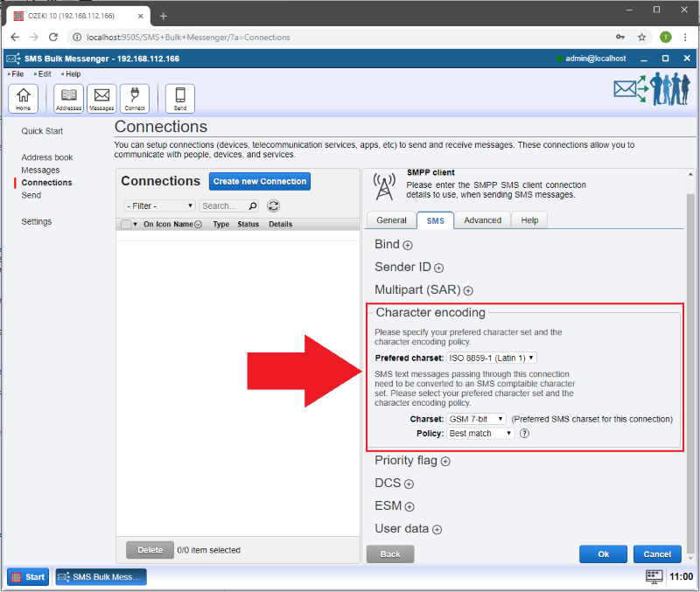Click the Policy help question mark
Image resolution: width=700 pixels, height=592 pixels.
pos(524,433)
